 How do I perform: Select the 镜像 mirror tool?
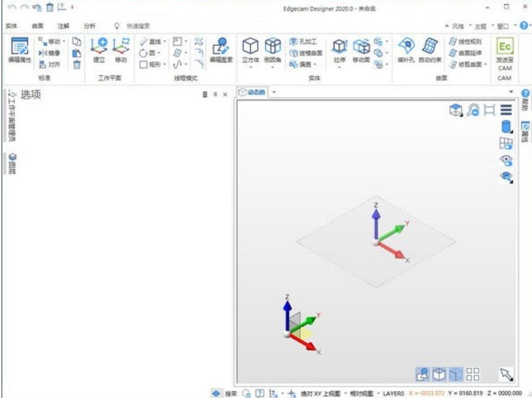pyautogui.click(x=49, y=53)
